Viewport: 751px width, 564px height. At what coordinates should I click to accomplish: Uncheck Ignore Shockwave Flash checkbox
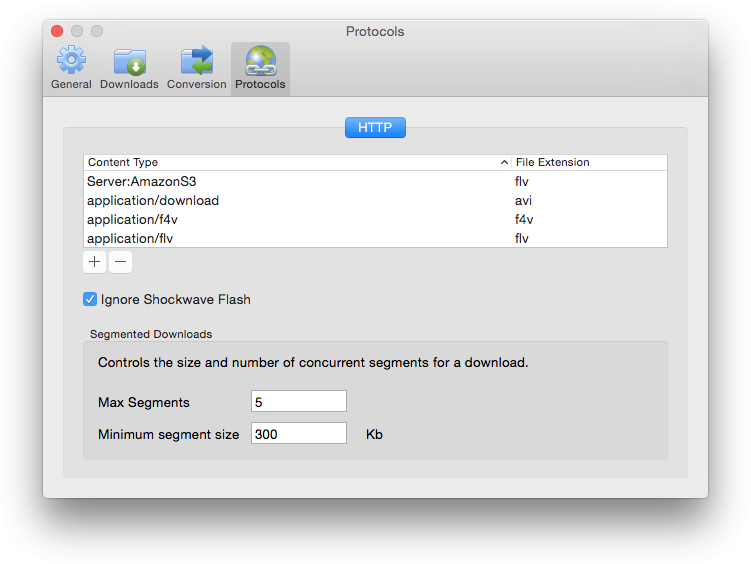click(x=90, y=299)
